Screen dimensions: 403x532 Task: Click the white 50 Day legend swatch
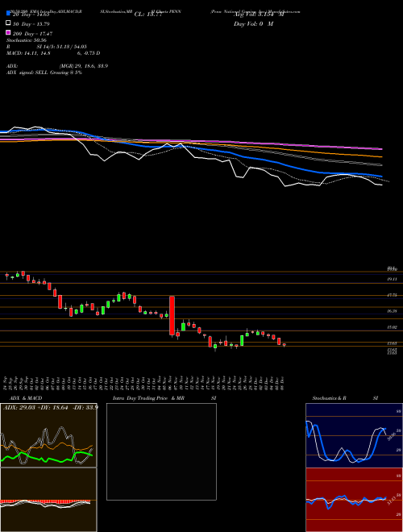point(9,23)
